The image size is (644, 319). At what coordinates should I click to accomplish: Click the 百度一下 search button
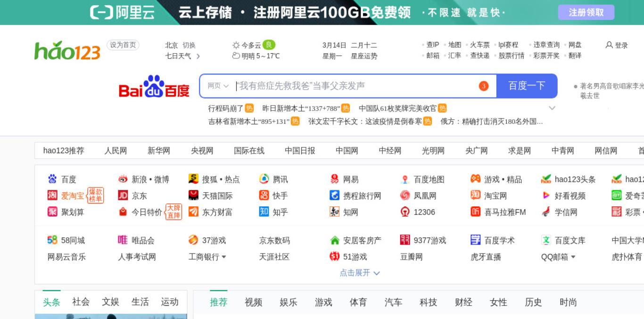click(x=527, y=86)
